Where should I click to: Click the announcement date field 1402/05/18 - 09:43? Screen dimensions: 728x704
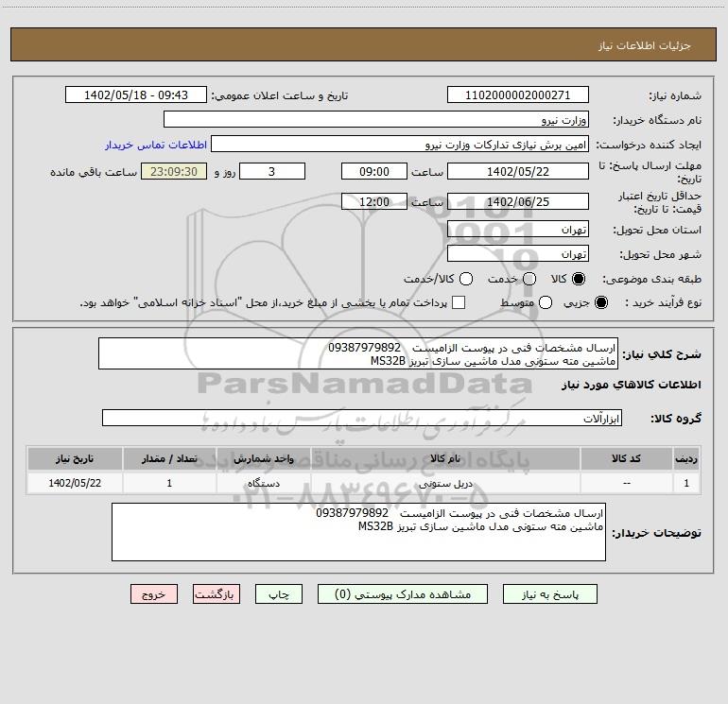pyautogui.click(x=136, y=95)
